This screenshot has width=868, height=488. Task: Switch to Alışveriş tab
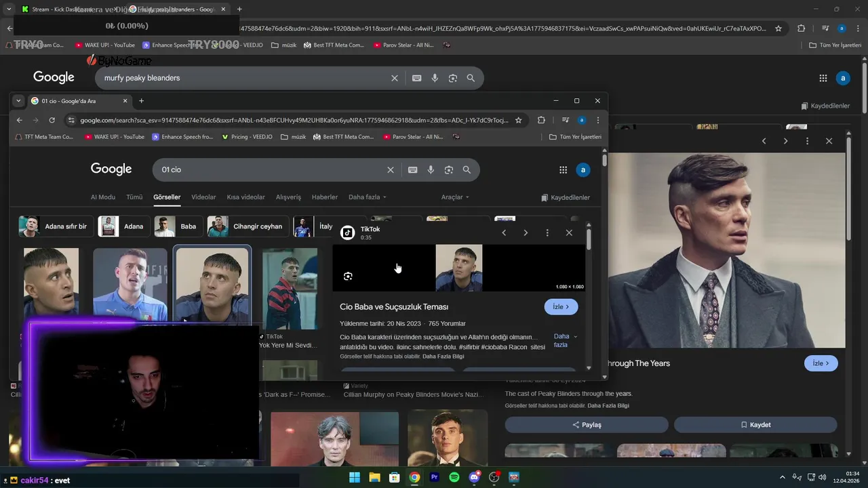pos(288,197)
